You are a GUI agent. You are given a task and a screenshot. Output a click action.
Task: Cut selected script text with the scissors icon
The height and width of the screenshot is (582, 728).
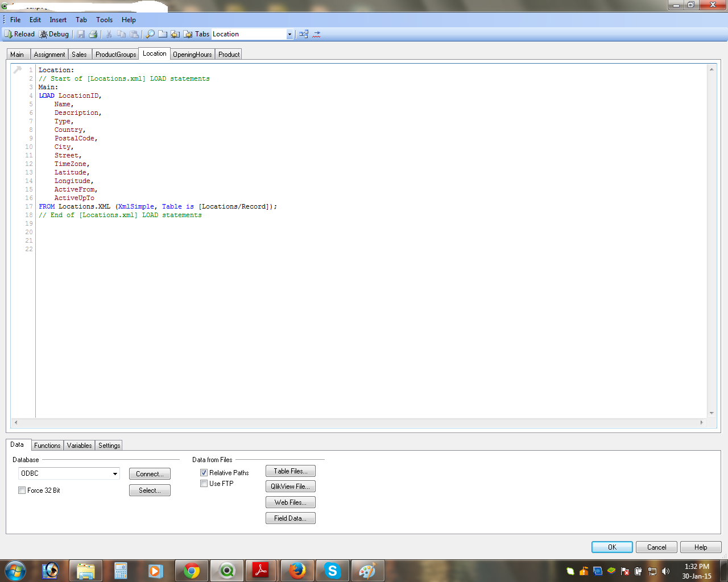[x=109, y=34]
